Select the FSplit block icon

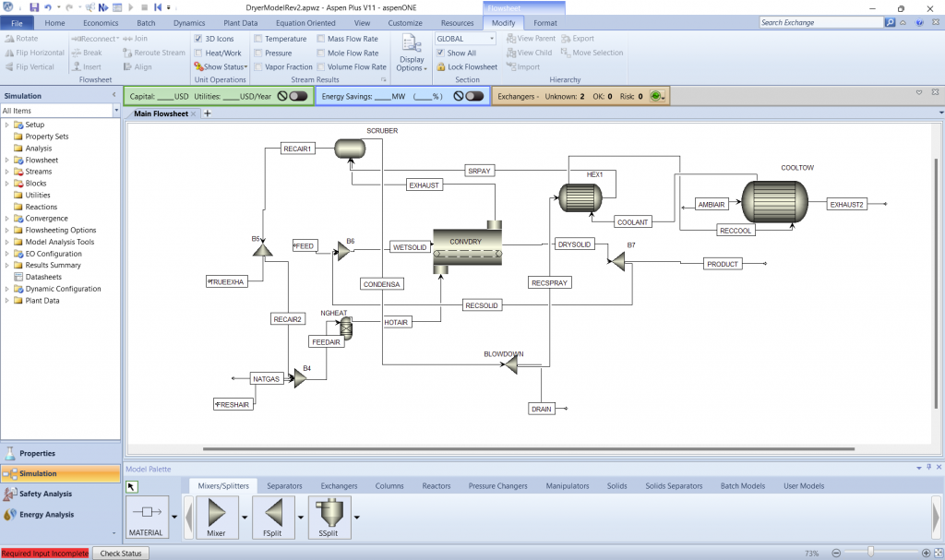coord(272,512)
